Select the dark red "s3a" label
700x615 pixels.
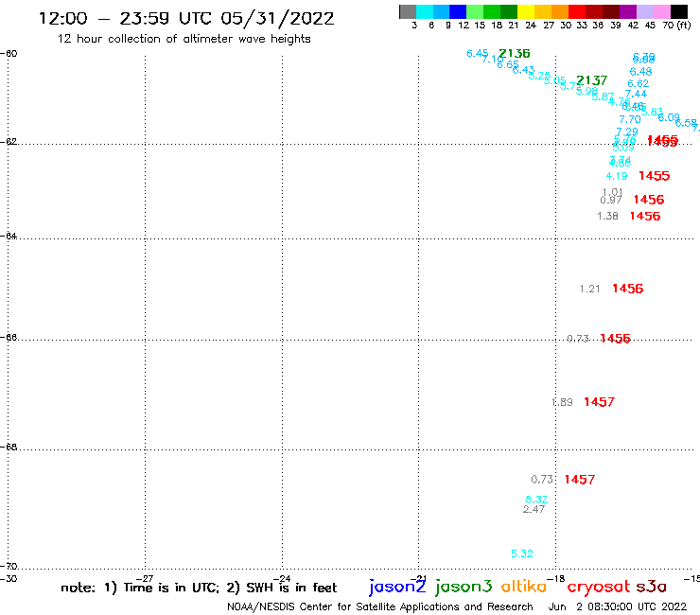tap(652, 587)
